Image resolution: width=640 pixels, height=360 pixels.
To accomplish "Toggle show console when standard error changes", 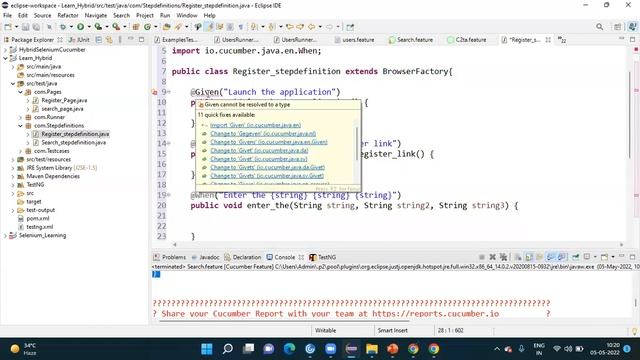I will point(562,257).
